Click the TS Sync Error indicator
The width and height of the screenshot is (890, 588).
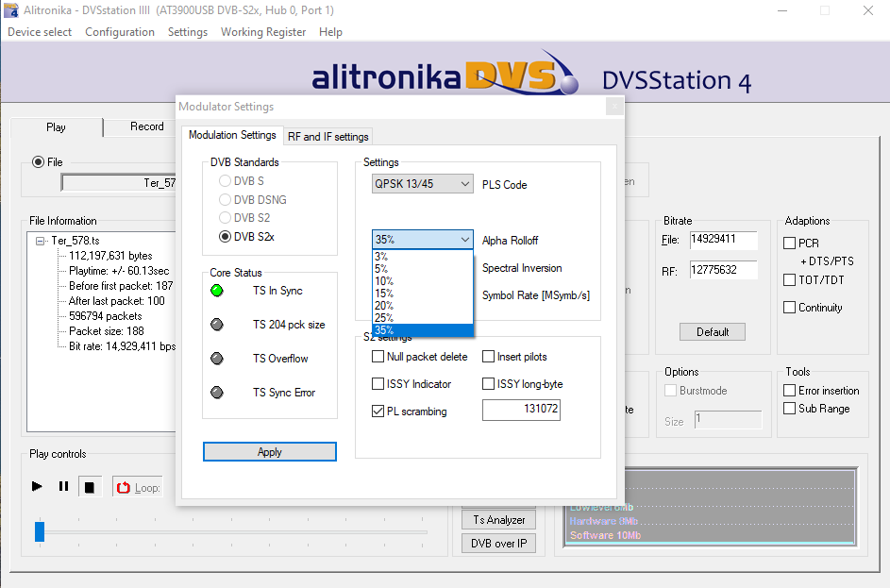coord(217,393)
